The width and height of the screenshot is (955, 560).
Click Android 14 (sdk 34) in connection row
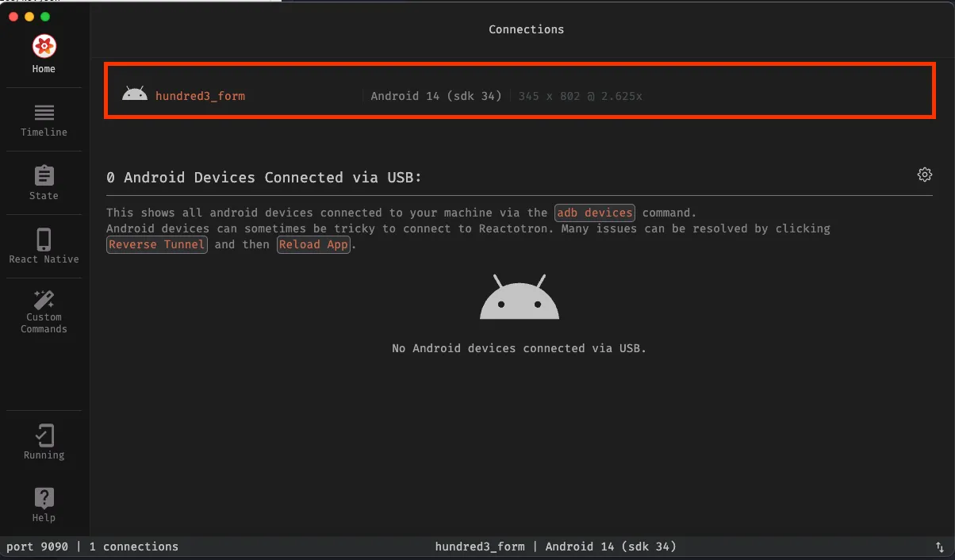pyautogui.click(x=436, y=96)
